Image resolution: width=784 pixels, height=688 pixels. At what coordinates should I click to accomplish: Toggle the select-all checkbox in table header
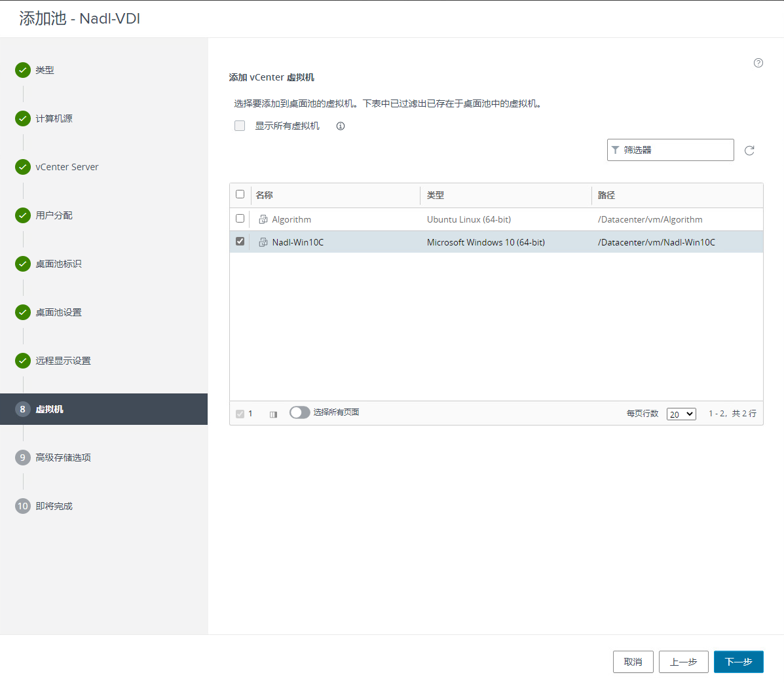point(240,194)
